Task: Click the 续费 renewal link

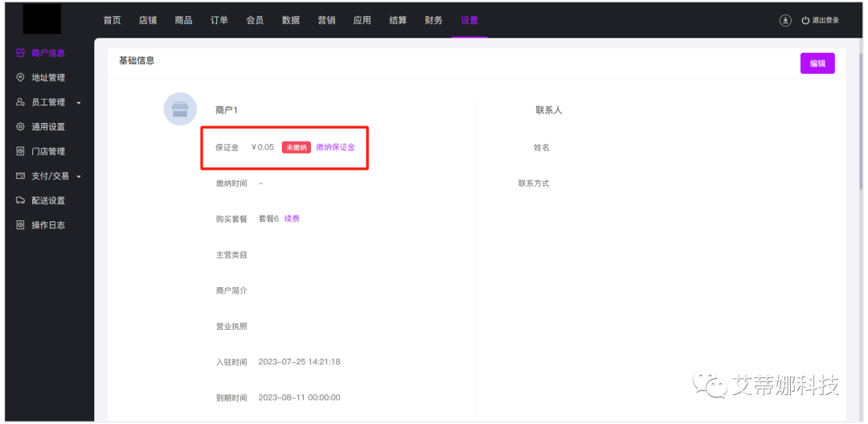Action: tap(293, 219)
